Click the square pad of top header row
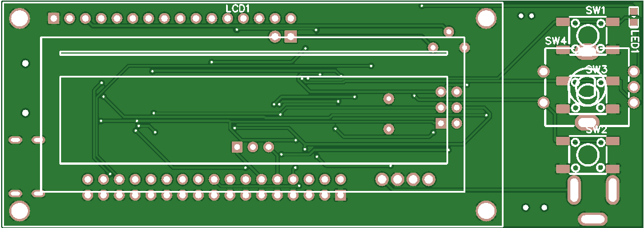Image resolution: width=644 pixels, height=228 pixels. point(54,19)
